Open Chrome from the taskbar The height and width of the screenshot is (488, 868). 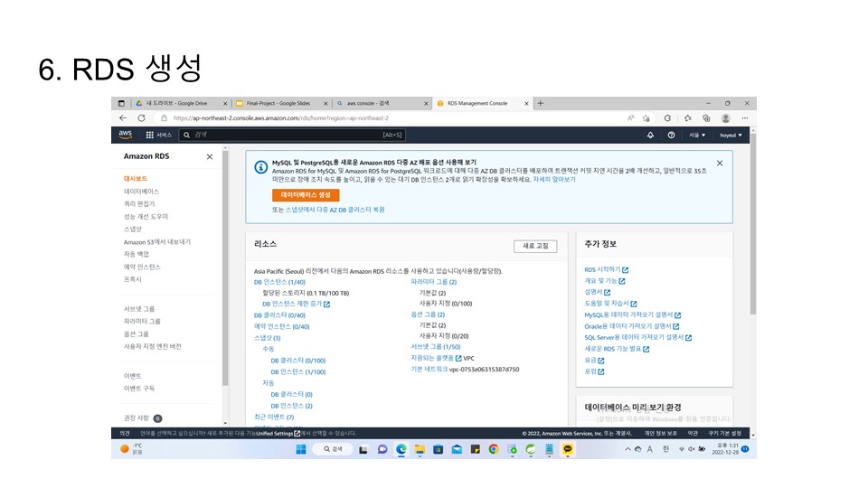click(494, 449)
